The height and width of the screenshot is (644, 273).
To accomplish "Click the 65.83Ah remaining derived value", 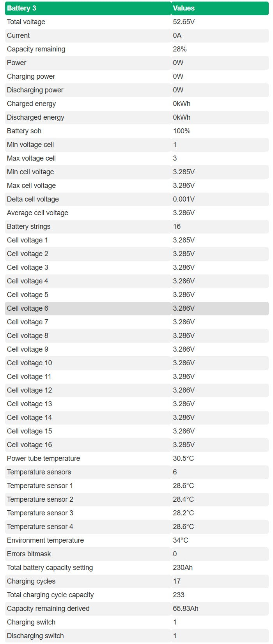I will [186, 609].
